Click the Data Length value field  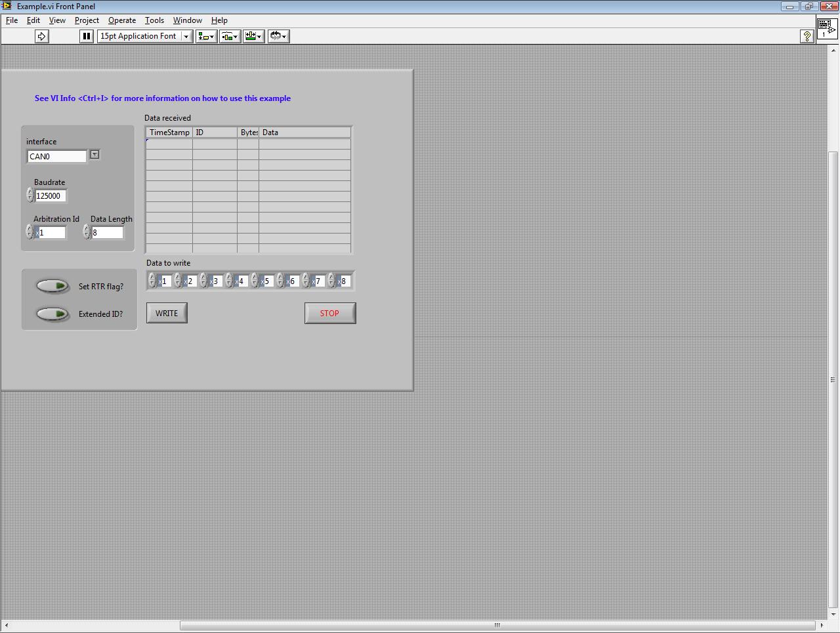click(107, 233)
